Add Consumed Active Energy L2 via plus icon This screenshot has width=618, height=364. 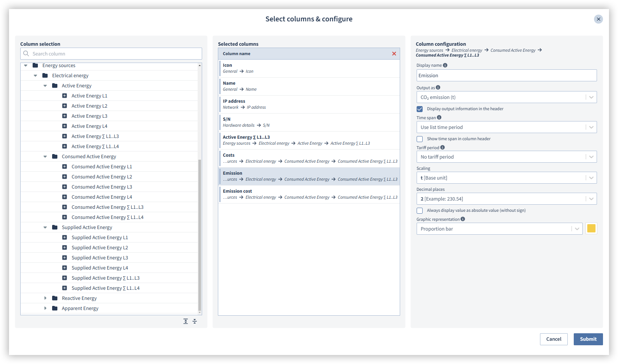[64, 177]
